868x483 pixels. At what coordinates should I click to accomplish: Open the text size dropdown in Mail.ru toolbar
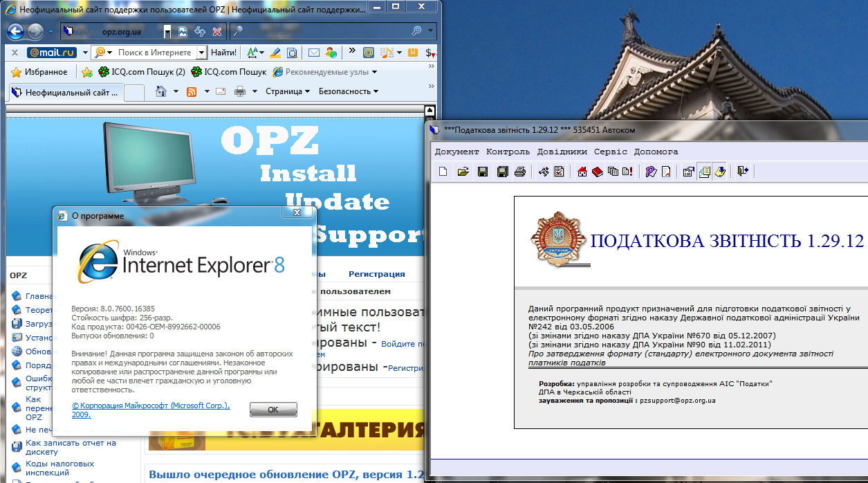pos(261,52)
